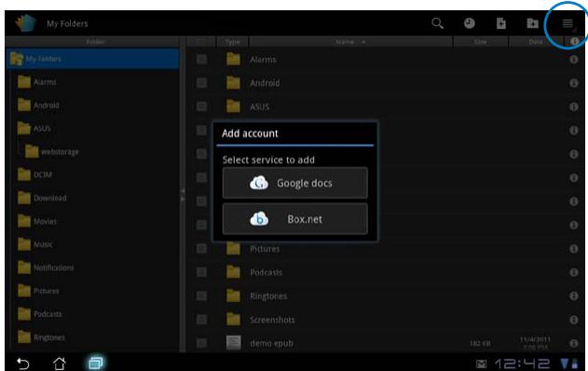
Task: Show info for the Android row
Action: (x=574, y=83)
